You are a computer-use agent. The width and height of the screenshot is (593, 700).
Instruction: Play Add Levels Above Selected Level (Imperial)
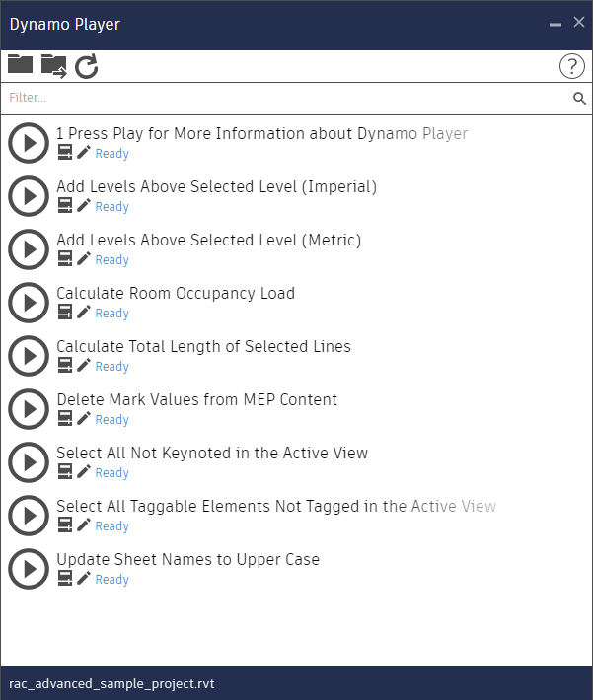pyautogui.click(x=29, y=196)
